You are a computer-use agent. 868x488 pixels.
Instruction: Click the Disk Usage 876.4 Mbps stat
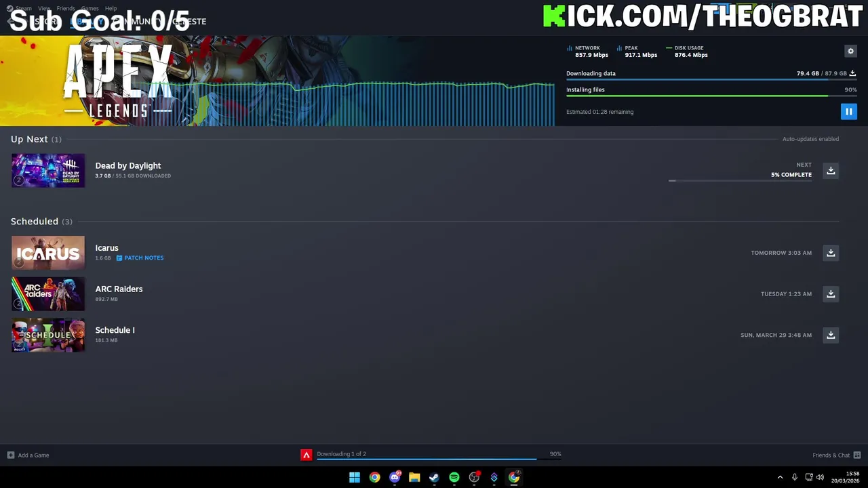point(687,52)
